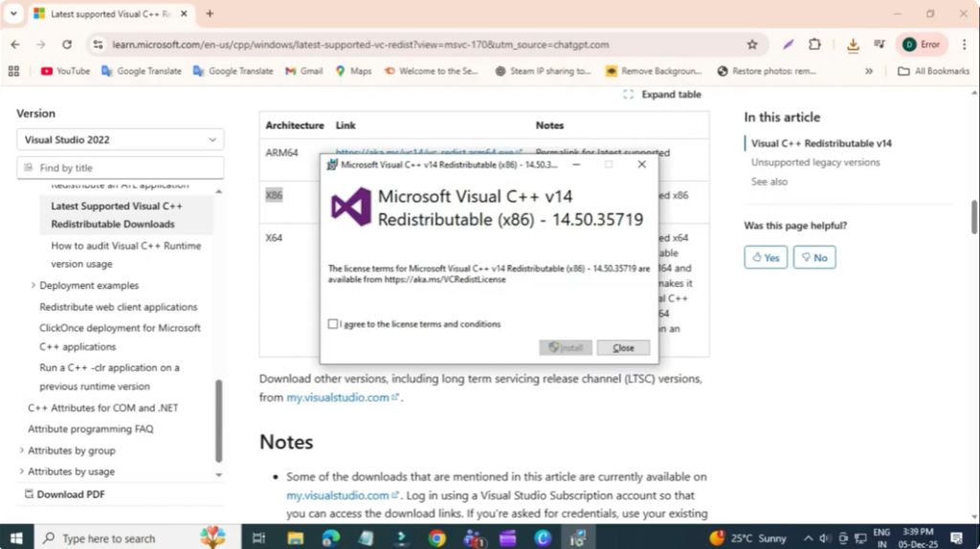Viewport: 980px width, 549px height.
Task: Bookmark this page with star icon
Action: pos(752,44)
